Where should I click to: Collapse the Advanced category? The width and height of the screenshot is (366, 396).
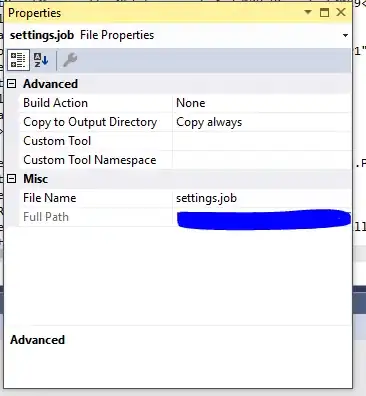pos(11,84)
